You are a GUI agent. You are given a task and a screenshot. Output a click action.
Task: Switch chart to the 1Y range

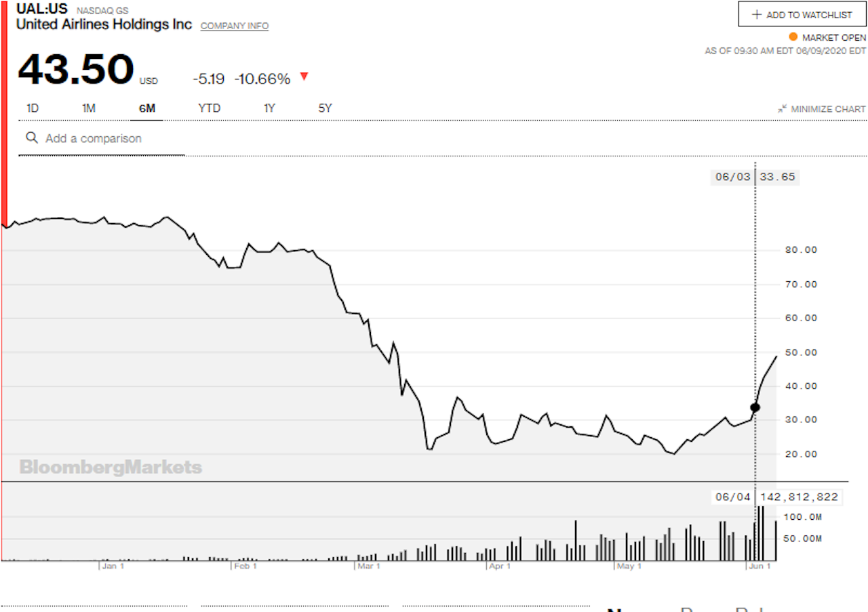[x=269, y=108]
